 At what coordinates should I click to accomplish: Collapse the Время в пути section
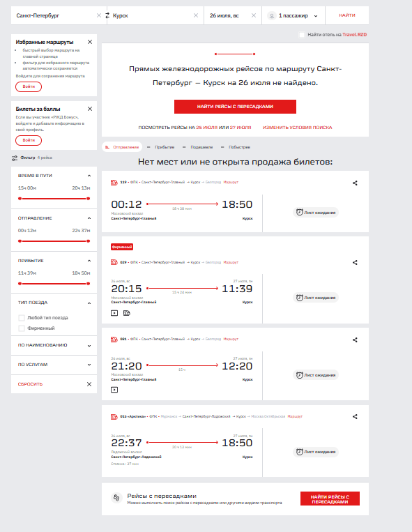coord(89,176)
